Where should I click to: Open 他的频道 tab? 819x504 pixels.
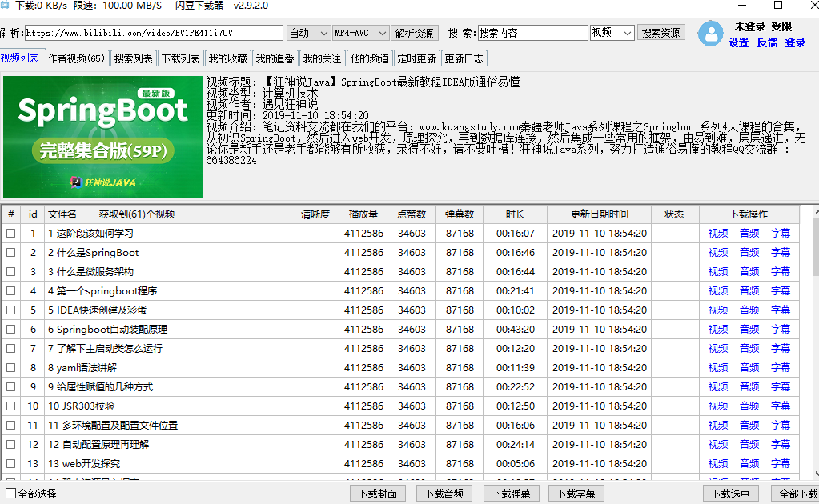[370, 58]
